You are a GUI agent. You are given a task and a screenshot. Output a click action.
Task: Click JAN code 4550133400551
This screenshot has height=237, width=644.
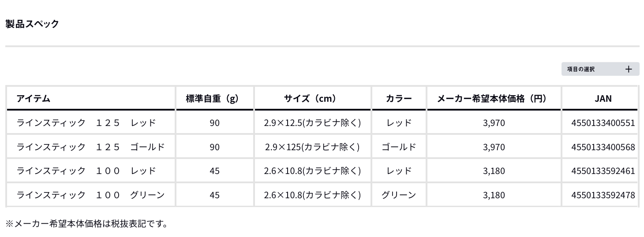pos(603,122)
